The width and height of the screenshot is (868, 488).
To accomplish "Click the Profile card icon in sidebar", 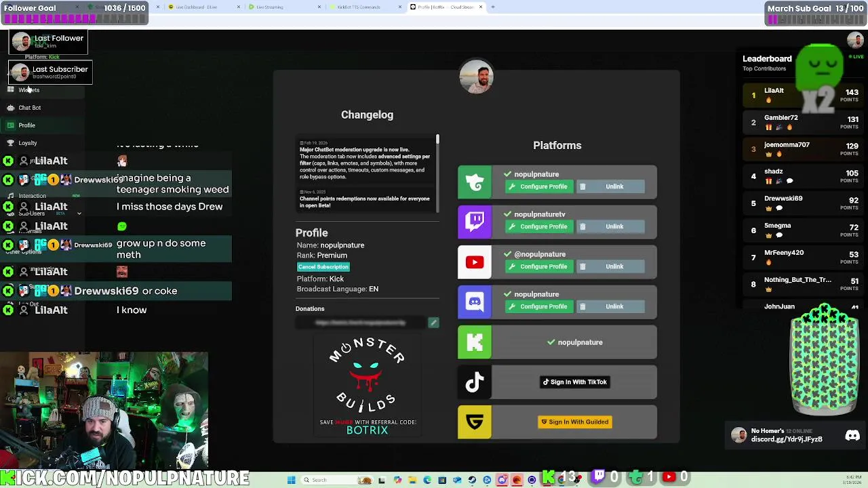I will tap(10, 125).
